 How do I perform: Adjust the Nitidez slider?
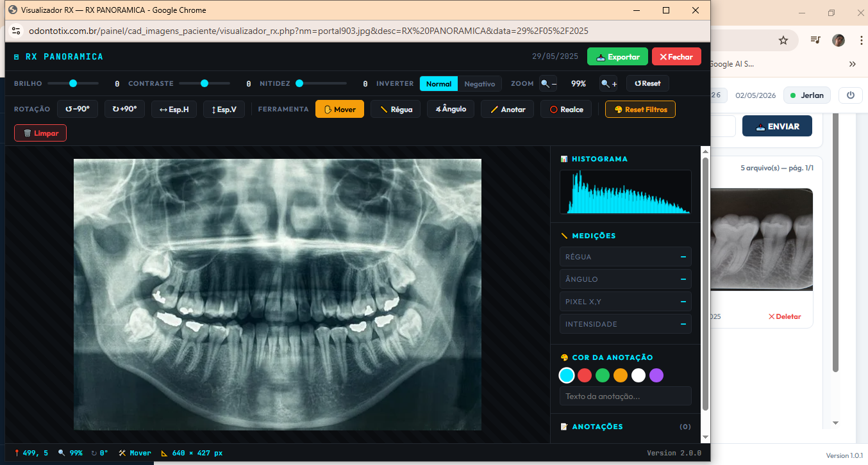[321, 83]
